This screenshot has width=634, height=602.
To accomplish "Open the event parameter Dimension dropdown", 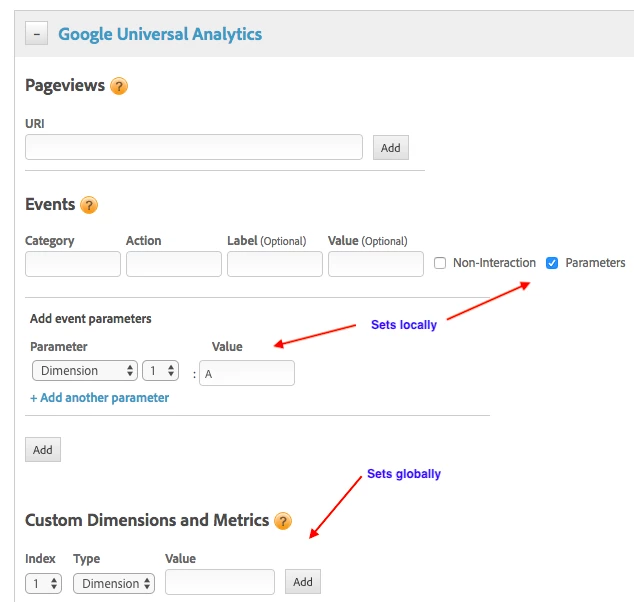I will click(x=85, y=371).
